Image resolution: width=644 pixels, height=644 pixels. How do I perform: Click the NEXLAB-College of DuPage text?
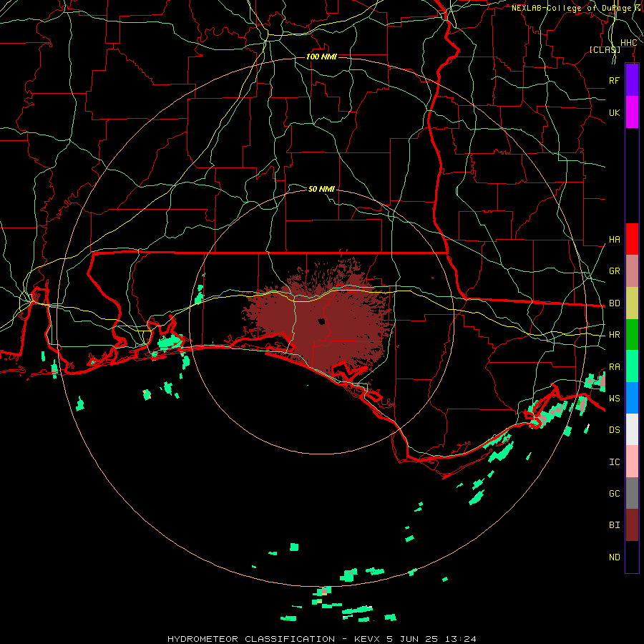pos(571,8)
